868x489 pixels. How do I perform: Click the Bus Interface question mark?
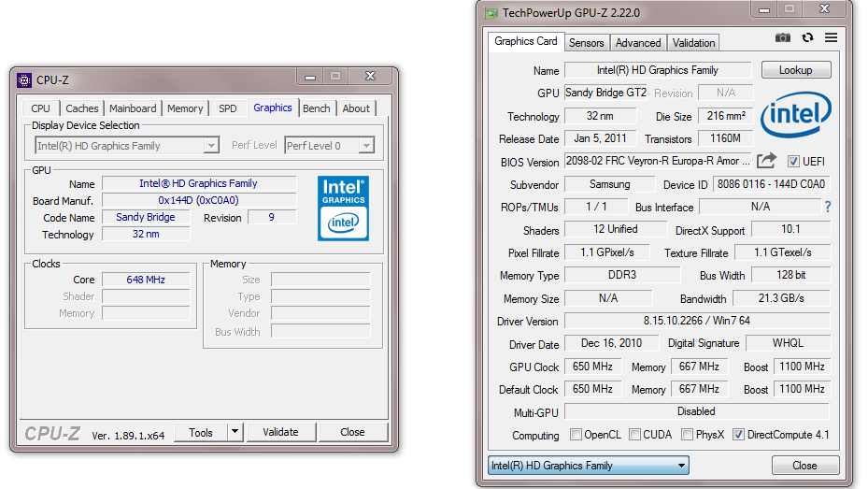828,207
